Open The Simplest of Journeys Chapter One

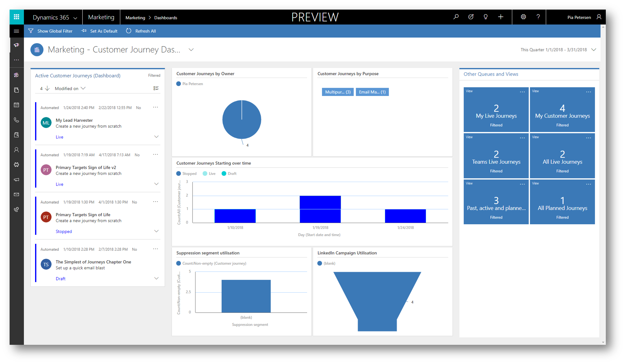(93, 262)
